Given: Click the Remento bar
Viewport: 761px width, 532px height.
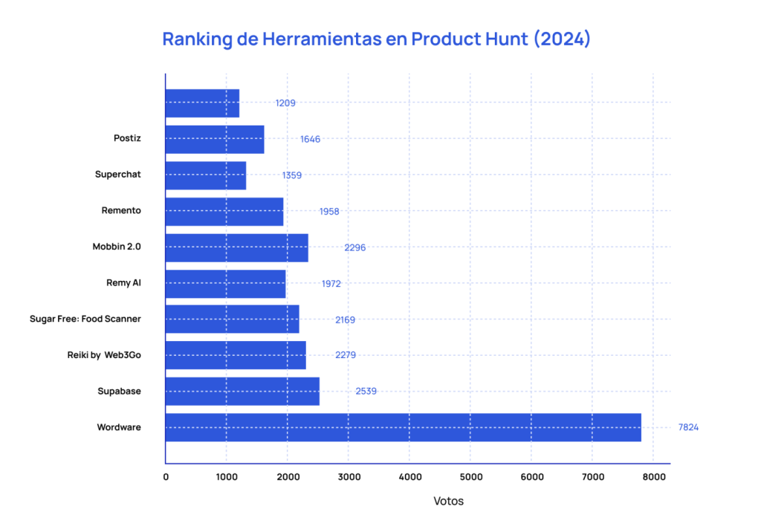Looking at the screenshot, I should coord(224,212).
